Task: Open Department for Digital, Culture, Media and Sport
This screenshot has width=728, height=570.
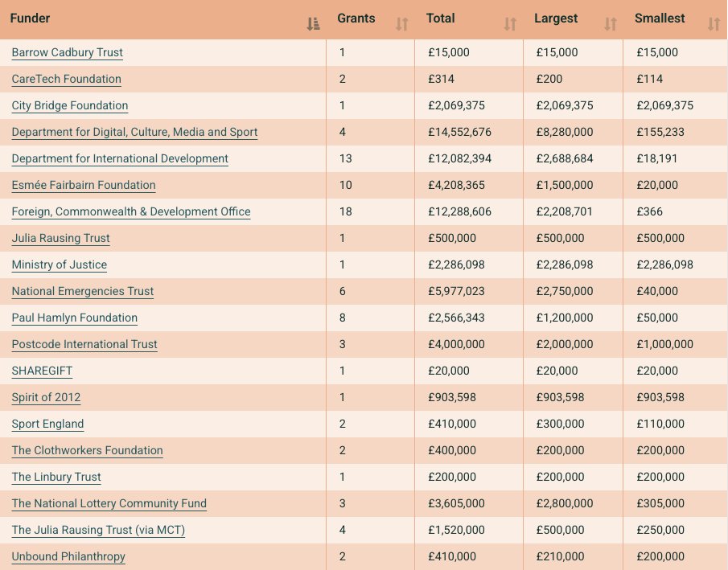Action: point(134,132)
